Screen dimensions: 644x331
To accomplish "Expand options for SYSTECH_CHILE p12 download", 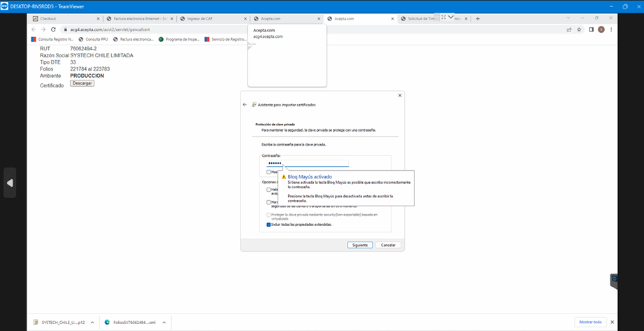I will click(91, 322).
